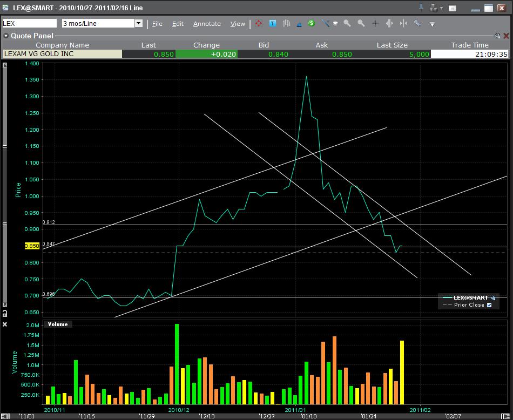
Task: Click the Last price 0.850 cell
Action: (x=149, y=54)
